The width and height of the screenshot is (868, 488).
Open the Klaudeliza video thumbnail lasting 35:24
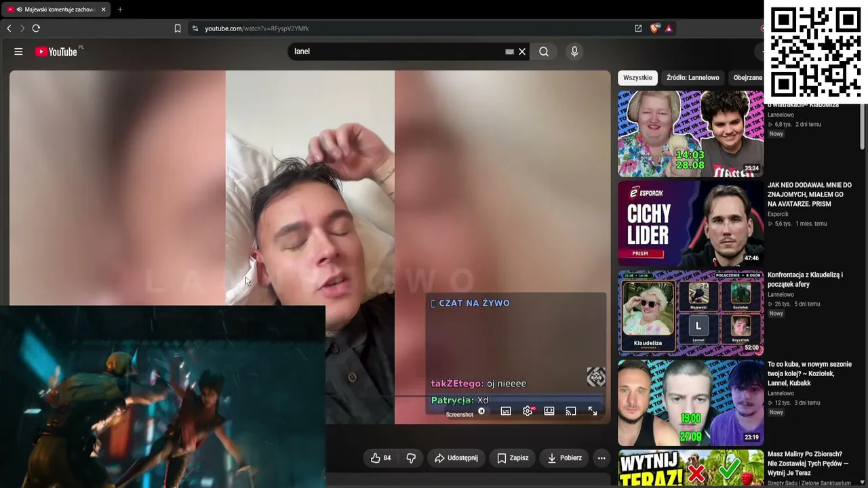pos(690,134)
